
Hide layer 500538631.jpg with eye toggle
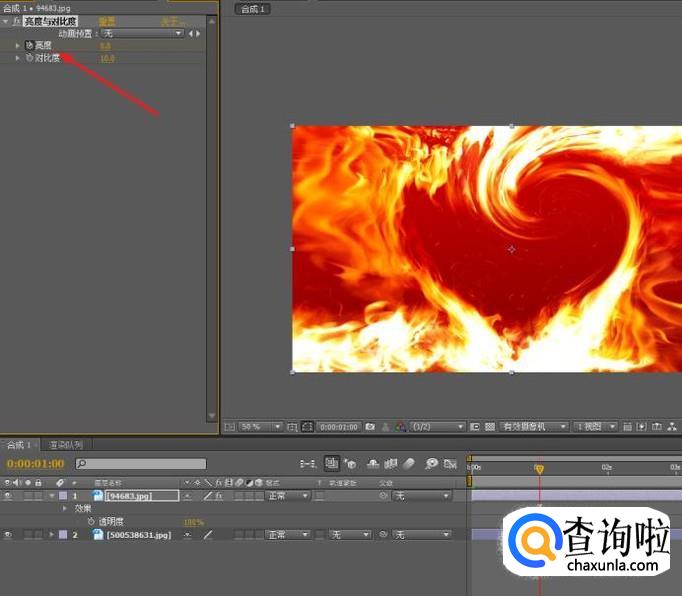pyautogui.click(x=8, y=535)
